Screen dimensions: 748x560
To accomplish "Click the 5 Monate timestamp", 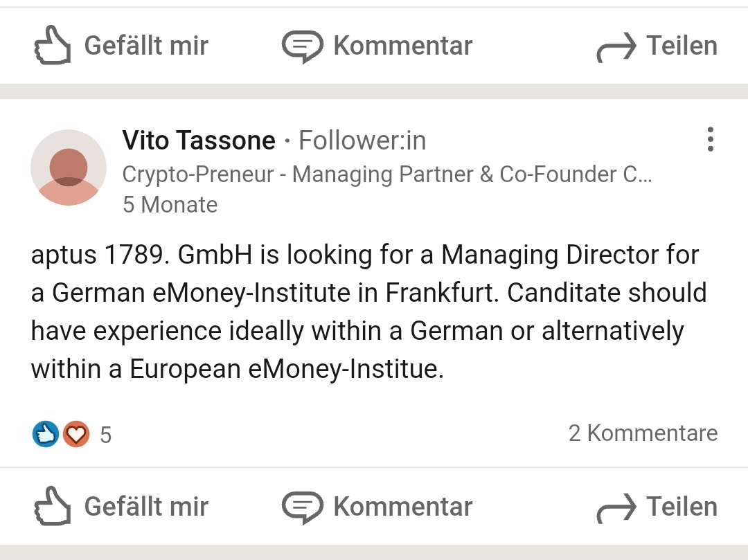I will click(x=170, y=204).
